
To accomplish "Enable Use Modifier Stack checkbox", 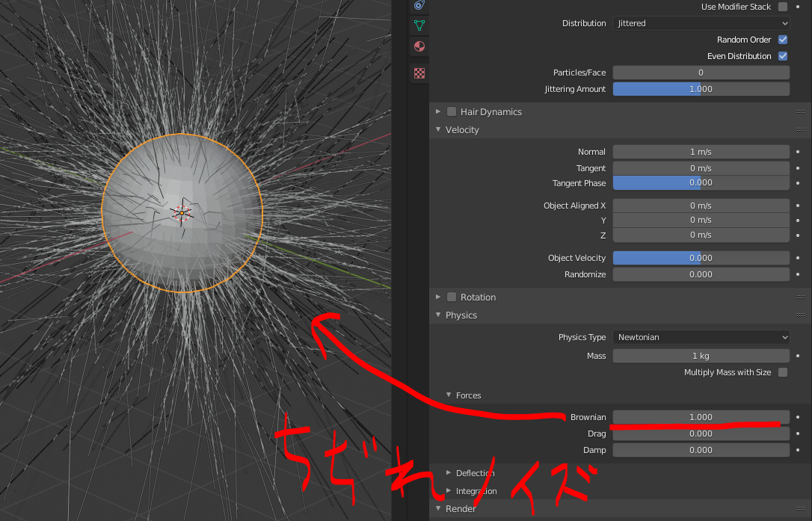I will (783, 7).
